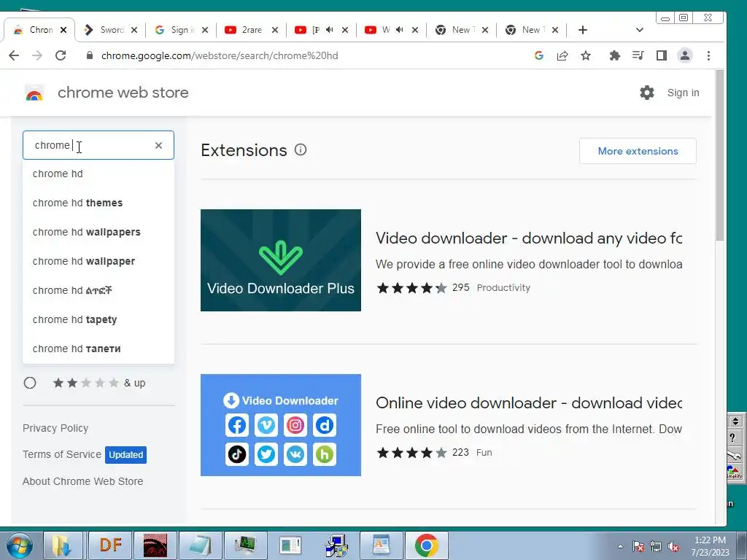This screenshot has height=560, width=747.
Task: Switch to the Chrome web store tab
Action: (x=39, y=30)
